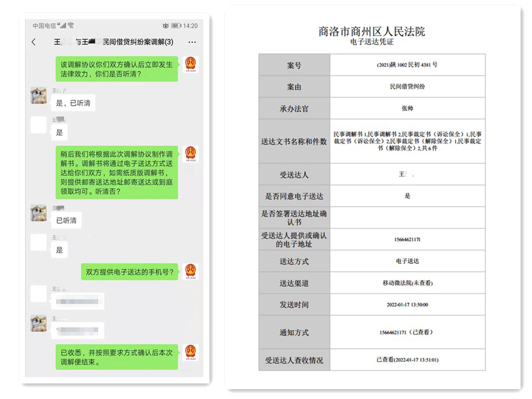The height and width of the screenshot is (399, 532).
Task: Open blank avatar beside 是 reply under 是，已听清
Action: (x=38, y=125)
